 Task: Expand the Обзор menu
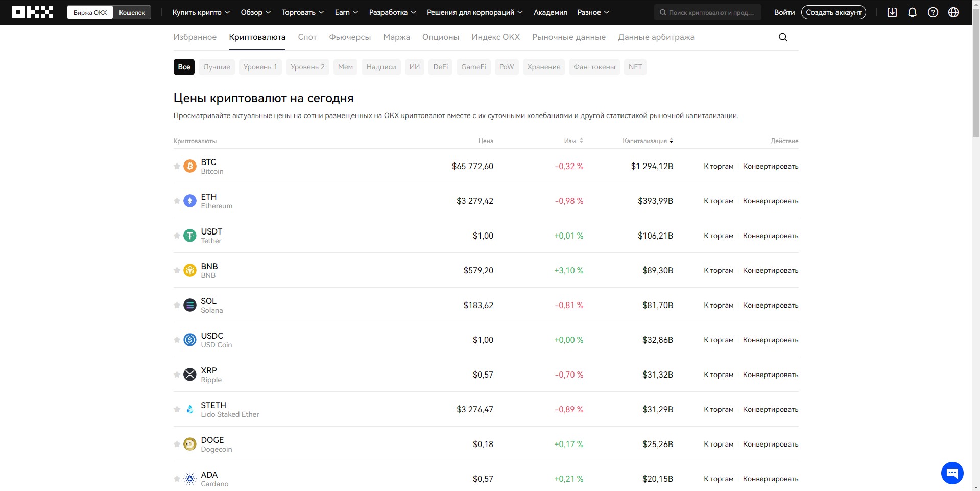click(255, 12)
